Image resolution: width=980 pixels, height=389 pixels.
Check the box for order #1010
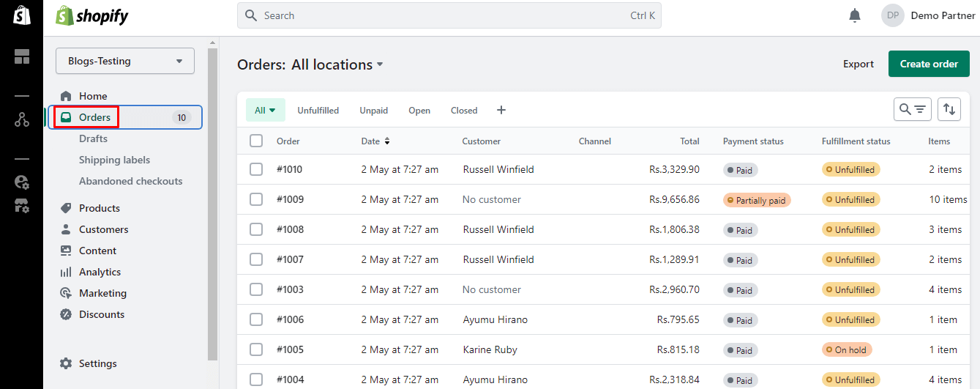point(256,169)
